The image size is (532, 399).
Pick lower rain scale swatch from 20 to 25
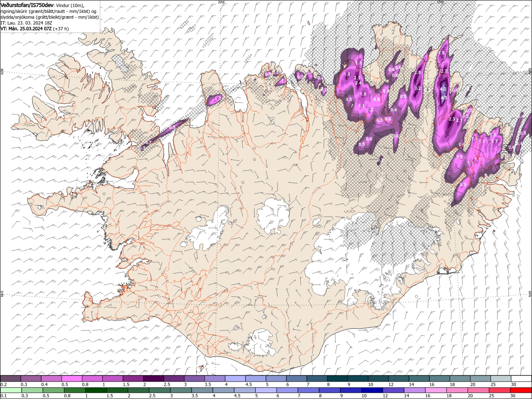pos(478,390)
